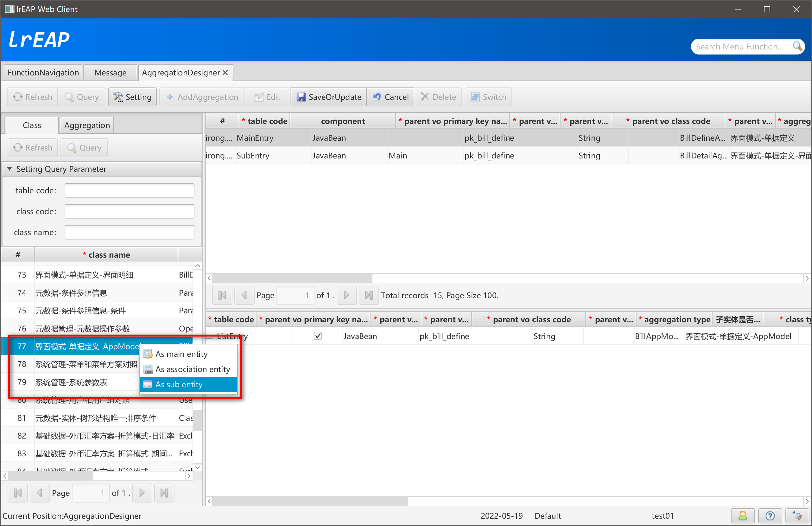Click the Delete toolbar button
The width and height of the screenshot is (812, 526).
coord(438,97)
